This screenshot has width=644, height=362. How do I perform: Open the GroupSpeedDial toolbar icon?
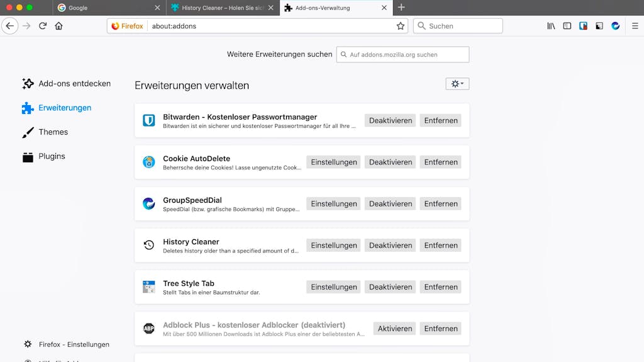(x=615, y=26)
